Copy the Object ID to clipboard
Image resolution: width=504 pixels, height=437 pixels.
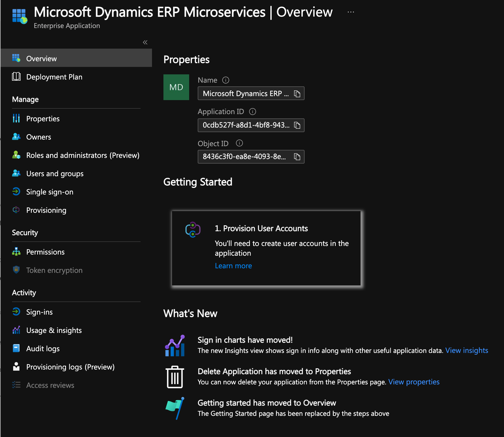(x=297, y=157)
